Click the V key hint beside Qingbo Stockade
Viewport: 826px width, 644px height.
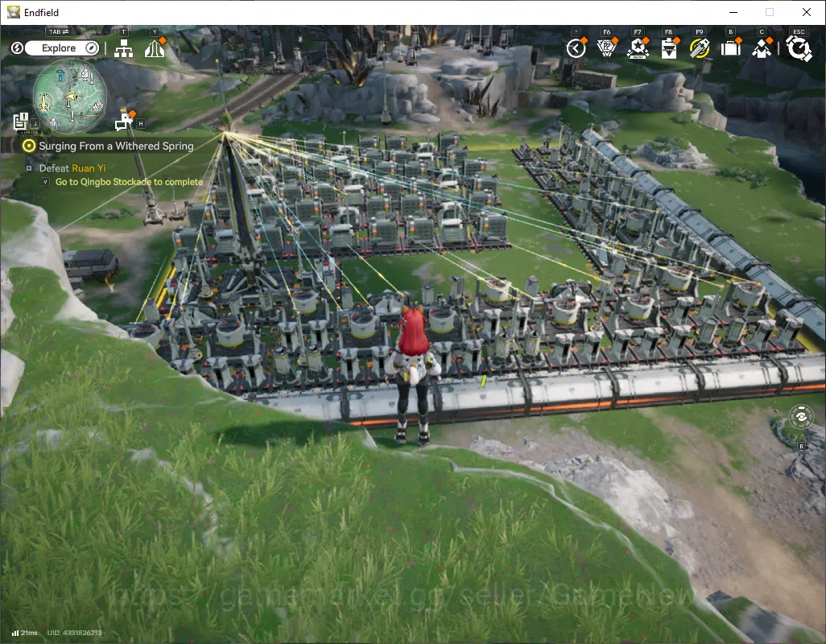click(46, 182)
